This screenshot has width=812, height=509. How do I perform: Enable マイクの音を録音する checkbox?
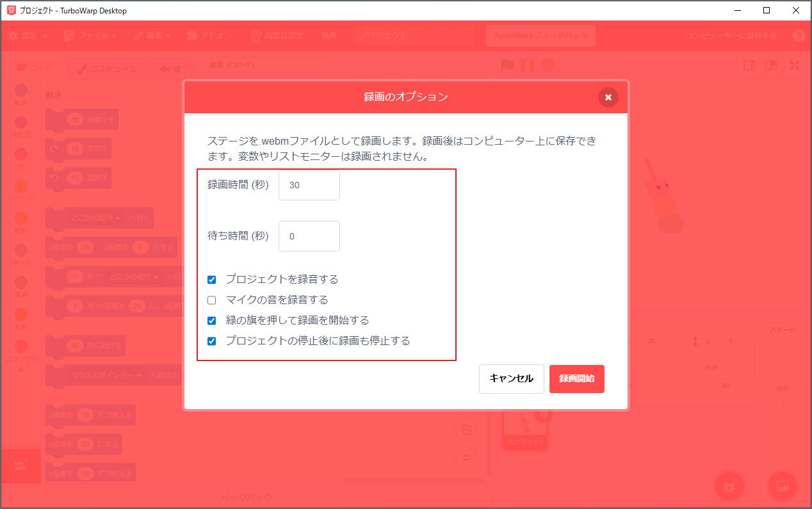click(x=211, y=300)
